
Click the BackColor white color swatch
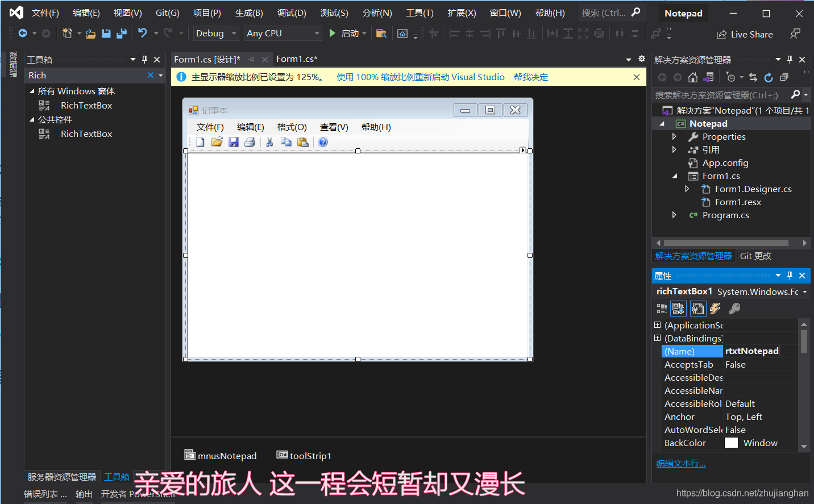[731, 443]
